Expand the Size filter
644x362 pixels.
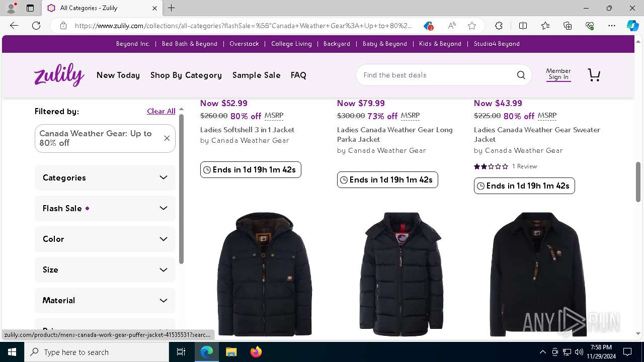(x=105, y=269)
